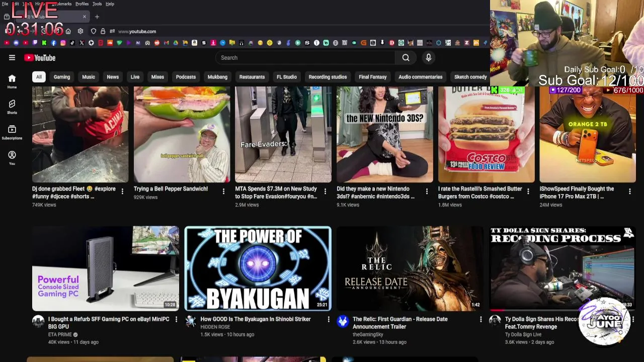This screenshot has width=644, height=362.
Task: Open the browser settings gear icon
Action: click(x=80, y=31)
